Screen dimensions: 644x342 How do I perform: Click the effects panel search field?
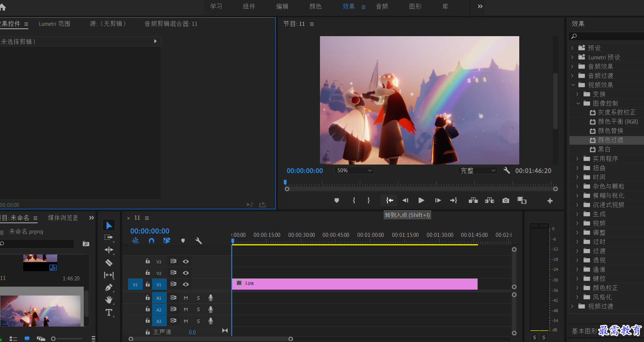pyautogui.click(x=606, y=36)
